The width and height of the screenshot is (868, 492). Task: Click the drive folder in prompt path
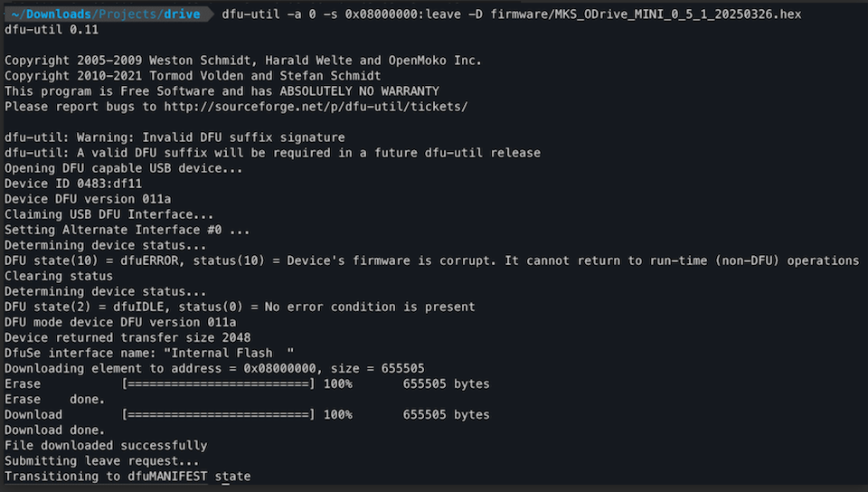coord(180,14)
